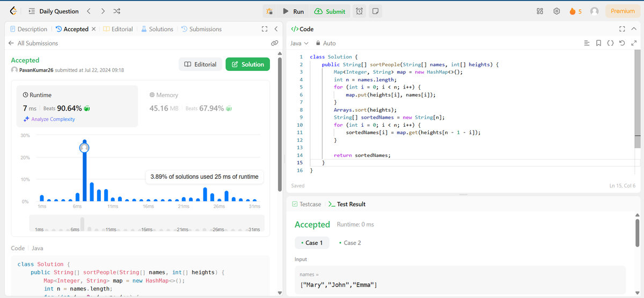This screenshot has width=644, height=298.
Task: Switch to the Test Result tab
Action: point(347,204)
